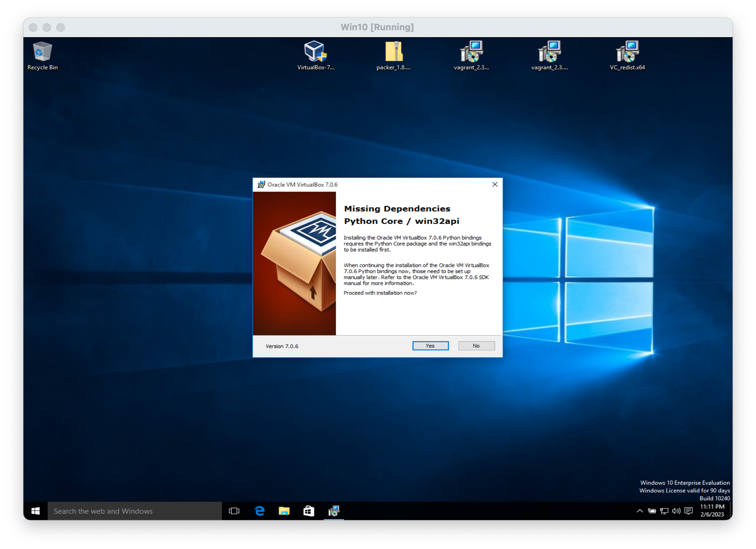Screen dimensions: 756x549
Task: Click No to cancel installation
Action: (476, 346)
